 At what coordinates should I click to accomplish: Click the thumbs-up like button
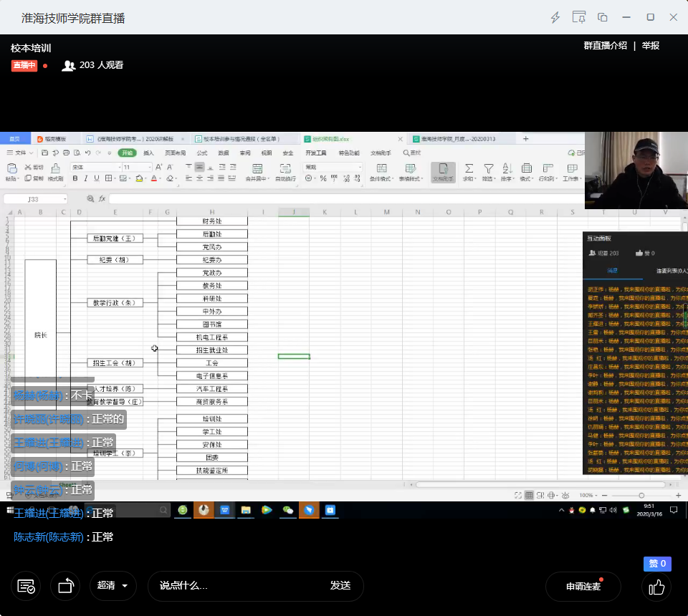point(656,587)
